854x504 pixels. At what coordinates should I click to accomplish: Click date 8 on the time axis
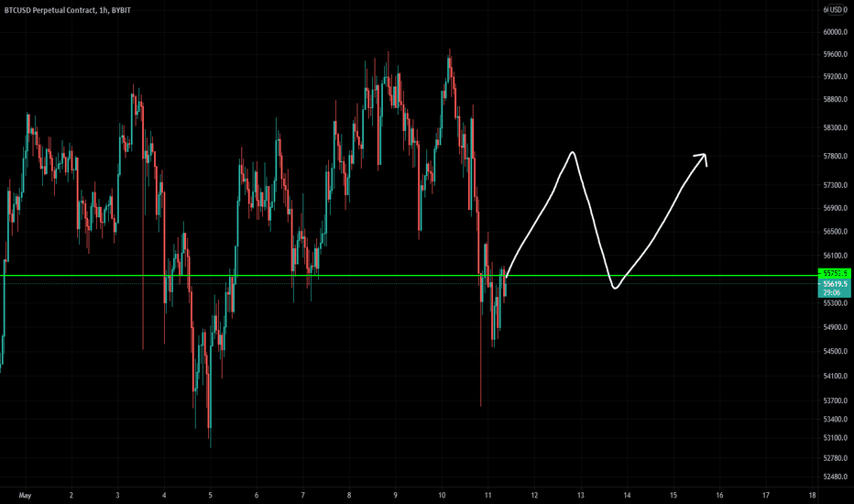point(349,495)
